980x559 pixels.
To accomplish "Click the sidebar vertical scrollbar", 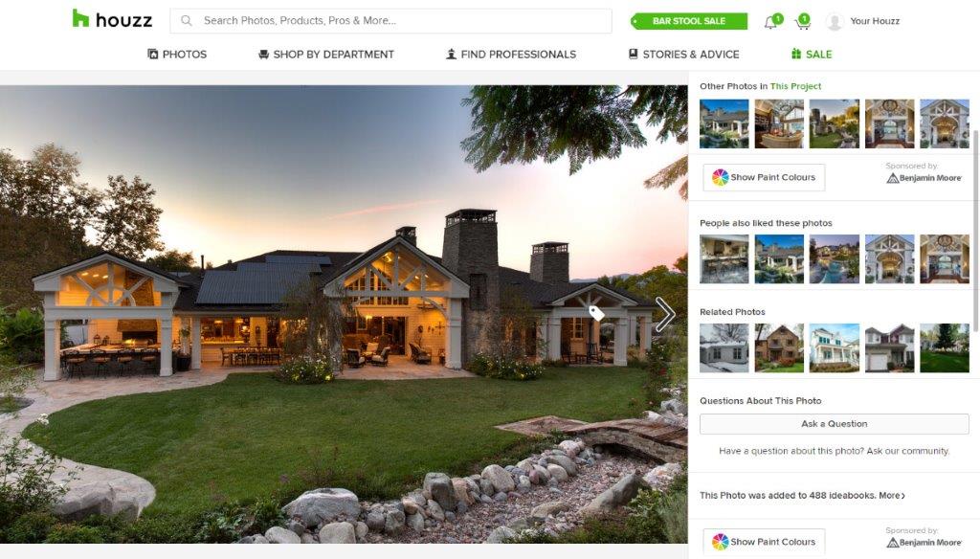I will click(975, 230).
